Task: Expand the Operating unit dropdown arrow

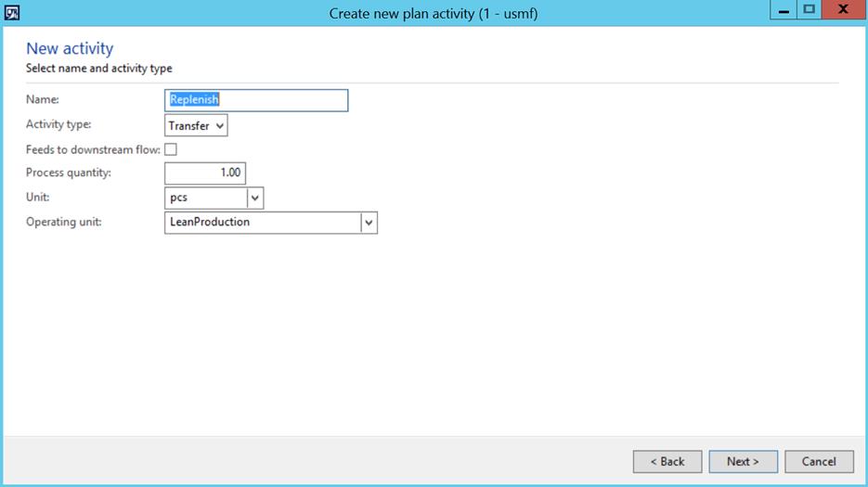Action: point(369,223)
